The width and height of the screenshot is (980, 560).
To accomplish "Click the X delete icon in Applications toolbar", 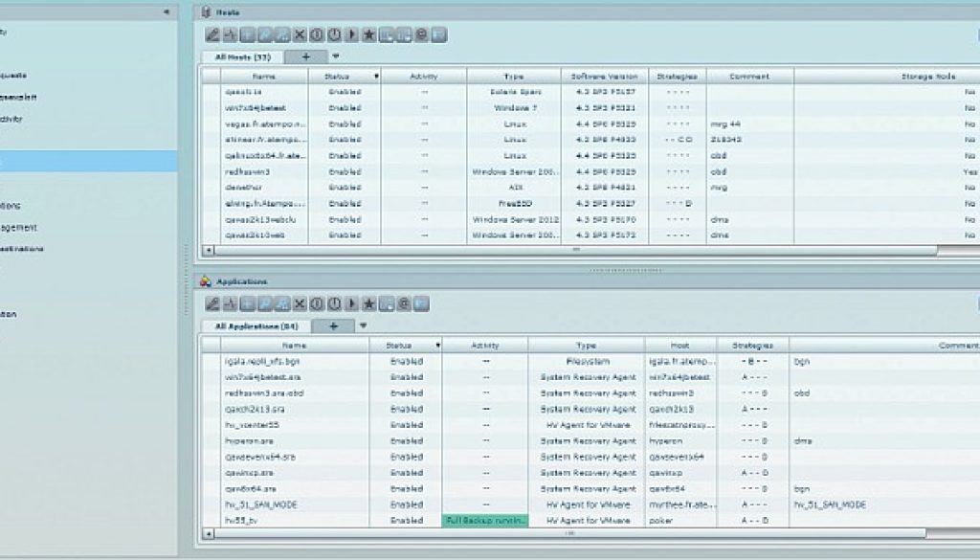I will point(300,304).
